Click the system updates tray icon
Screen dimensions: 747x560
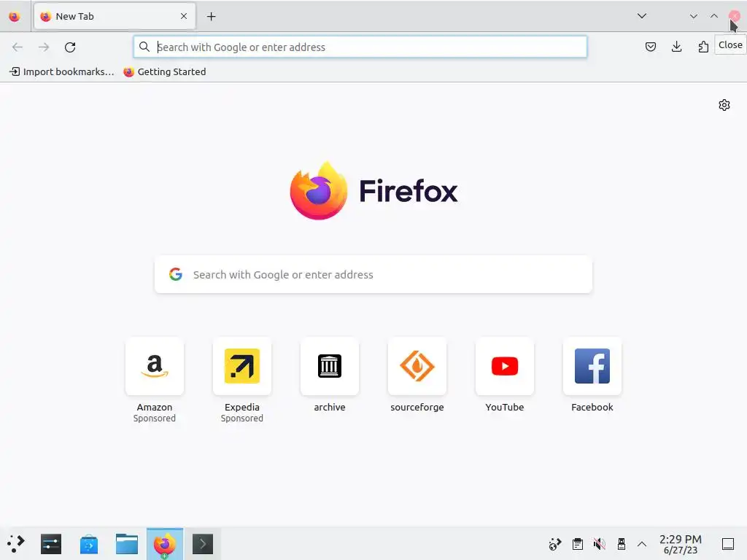[555, 544]
